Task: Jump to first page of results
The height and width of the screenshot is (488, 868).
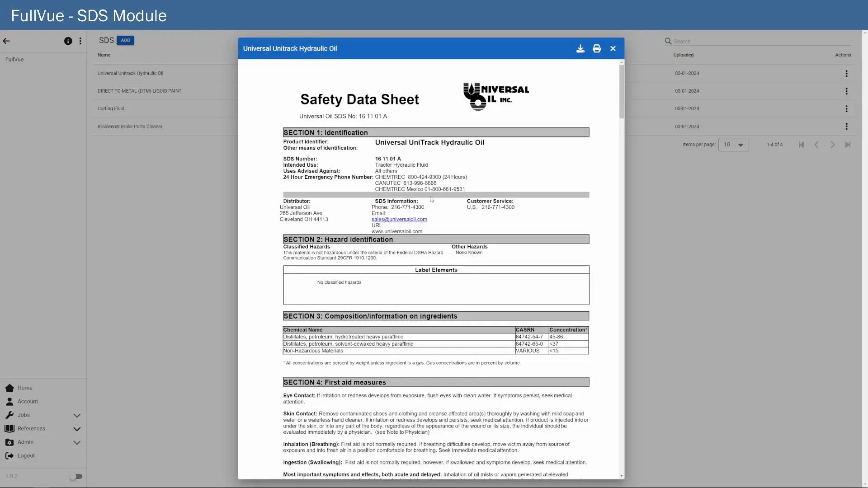Action: coord(801,145)
